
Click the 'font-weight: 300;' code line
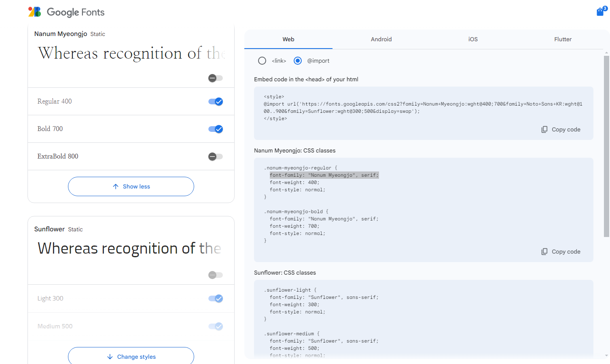(x=294, y=305)
